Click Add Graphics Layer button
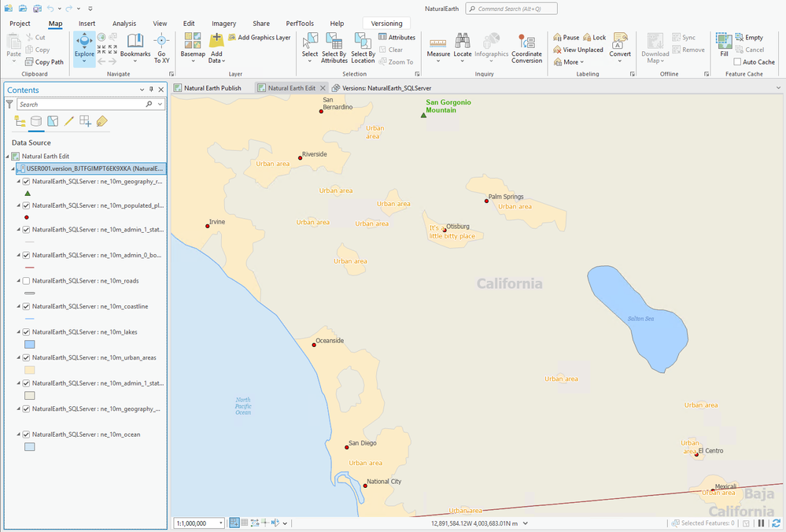The image size is (786, 532). [x=259, y=37]
